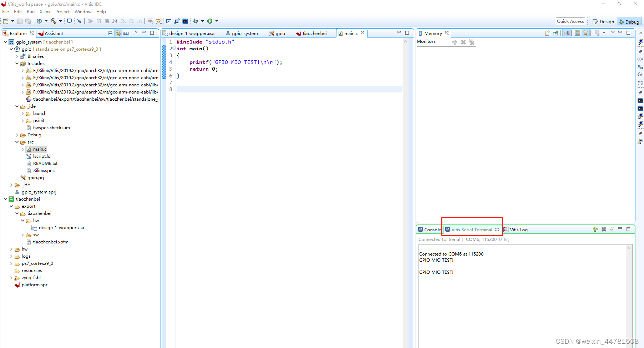Open the Window menu
Image resolution: width=644 pixels, height=348 pixels.
83,11
